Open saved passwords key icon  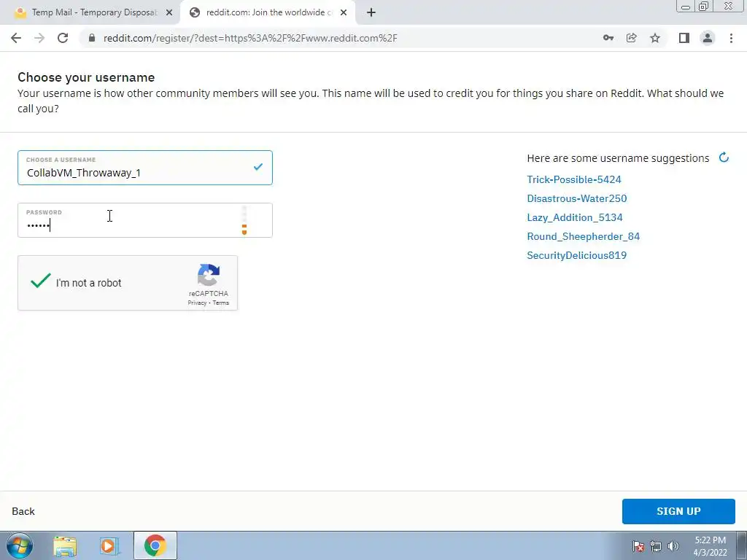[x=608, y=38]
